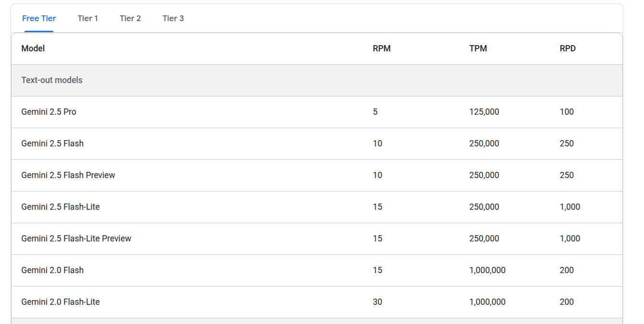Click the RPD column header
The width and height of the screenshot is (644, 324).
click(x=568, y=48)
